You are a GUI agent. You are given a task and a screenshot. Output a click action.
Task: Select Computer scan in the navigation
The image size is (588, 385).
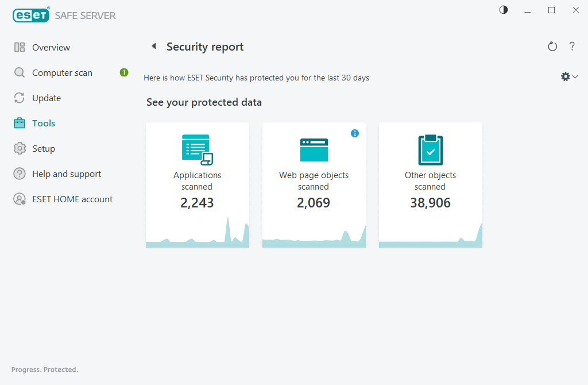(63, 72)
